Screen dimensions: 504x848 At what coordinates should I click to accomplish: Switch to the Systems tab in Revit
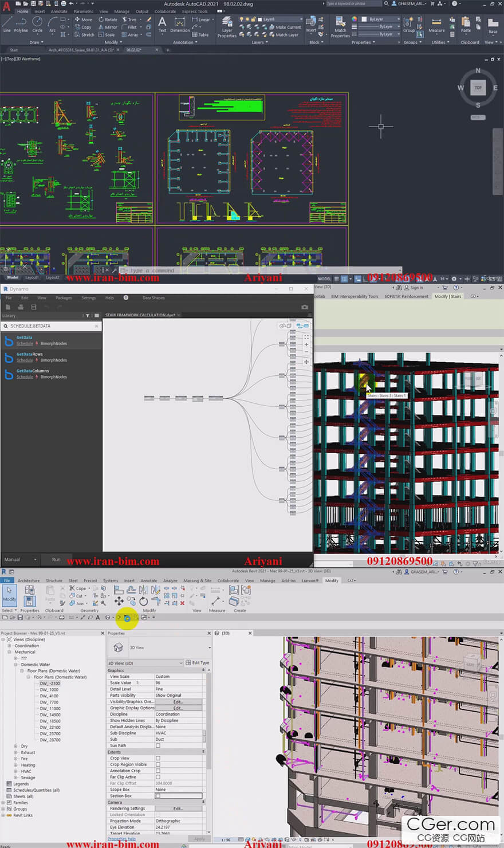click(x=111, y=580)
